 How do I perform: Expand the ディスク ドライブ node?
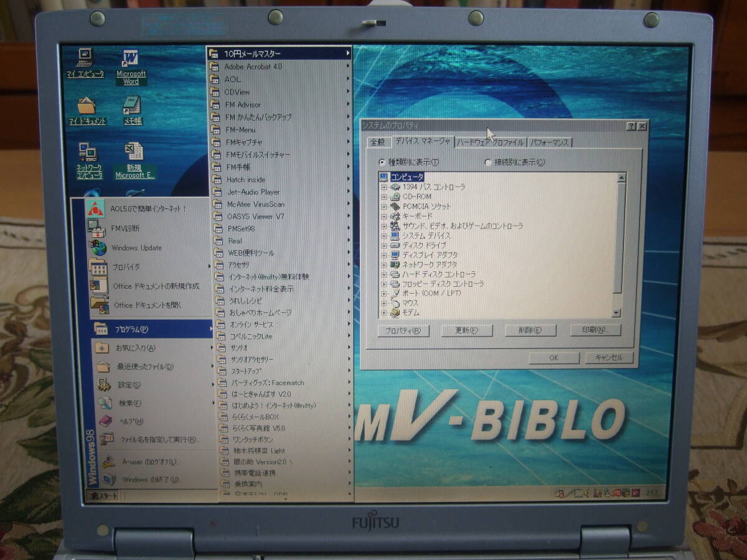(x=384, y=246)
